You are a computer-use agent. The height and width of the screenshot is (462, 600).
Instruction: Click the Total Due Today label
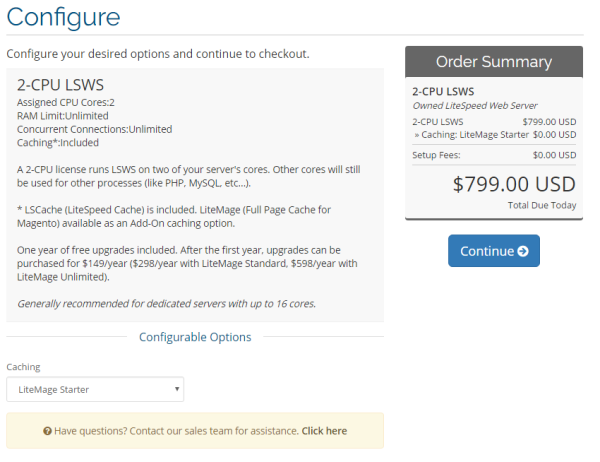click(542, 205)
